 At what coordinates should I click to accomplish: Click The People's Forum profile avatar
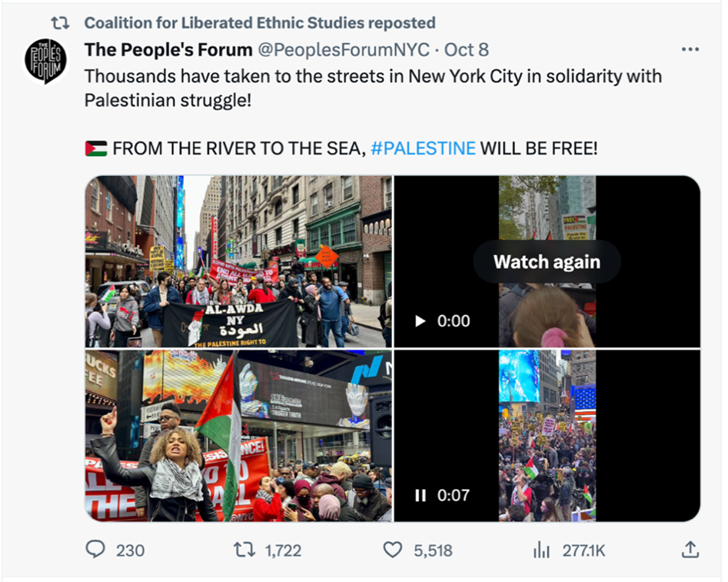pyautogui.click(x=45, y=62)
